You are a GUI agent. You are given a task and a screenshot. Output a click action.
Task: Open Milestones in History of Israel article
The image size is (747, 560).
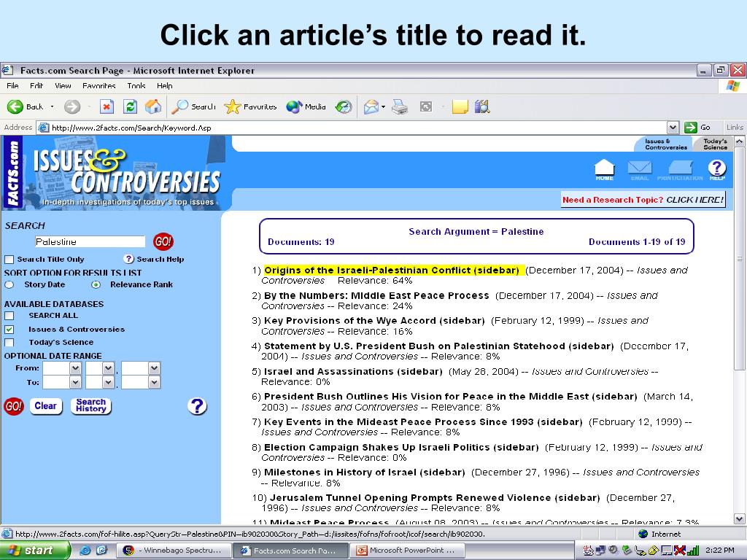pos(365,472)
